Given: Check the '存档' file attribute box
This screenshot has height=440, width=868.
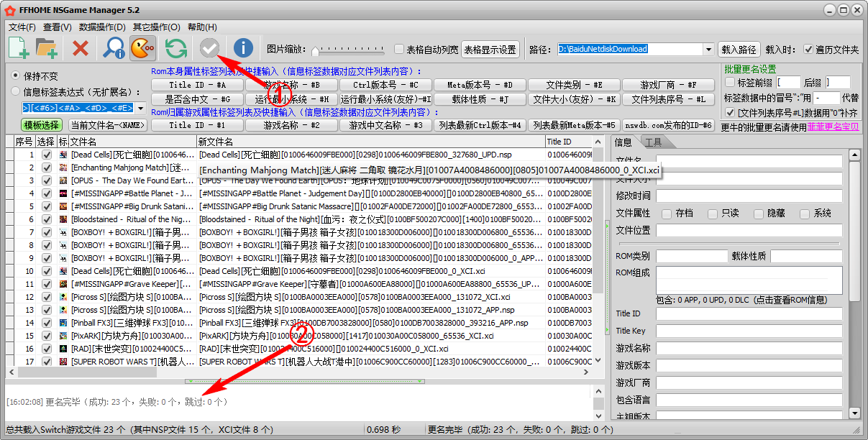Looking at the screenshot, I should 667,214.
